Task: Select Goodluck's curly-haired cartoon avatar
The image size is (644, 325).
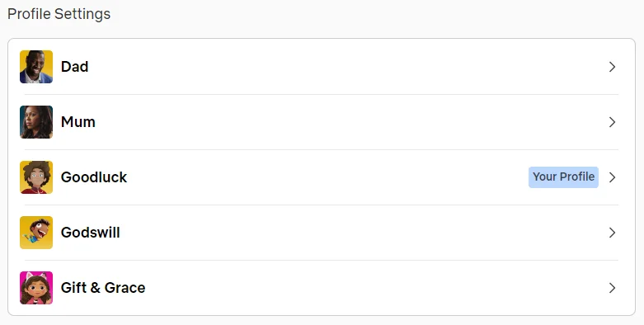Action: pos(36,177)
